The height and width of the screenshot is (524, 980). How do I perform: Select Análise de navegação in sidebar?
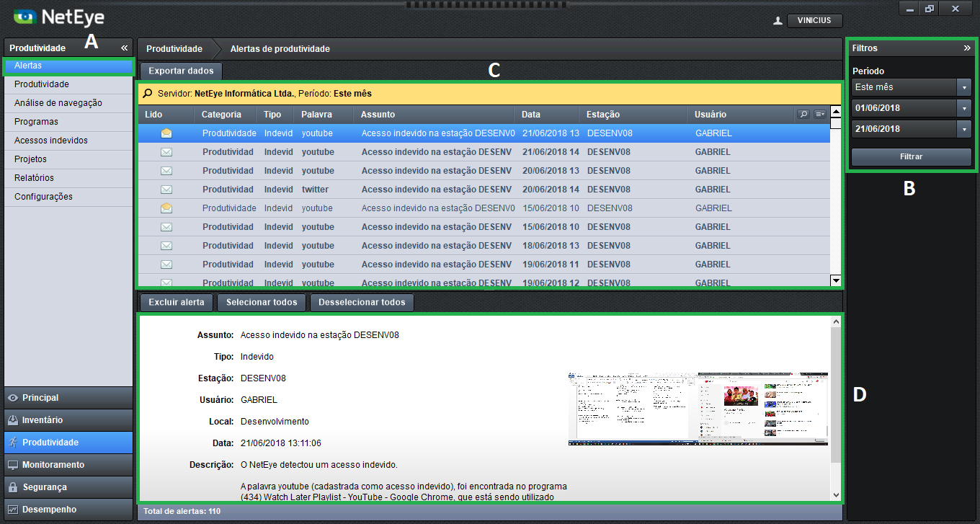pyautogui.click(x=58, y=103)
